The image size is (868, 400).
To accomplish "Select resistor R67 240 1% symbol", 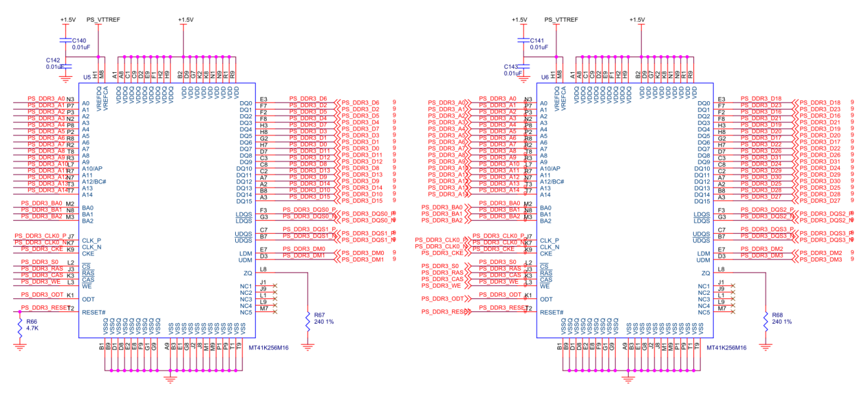I will click(x=308, y=321).
